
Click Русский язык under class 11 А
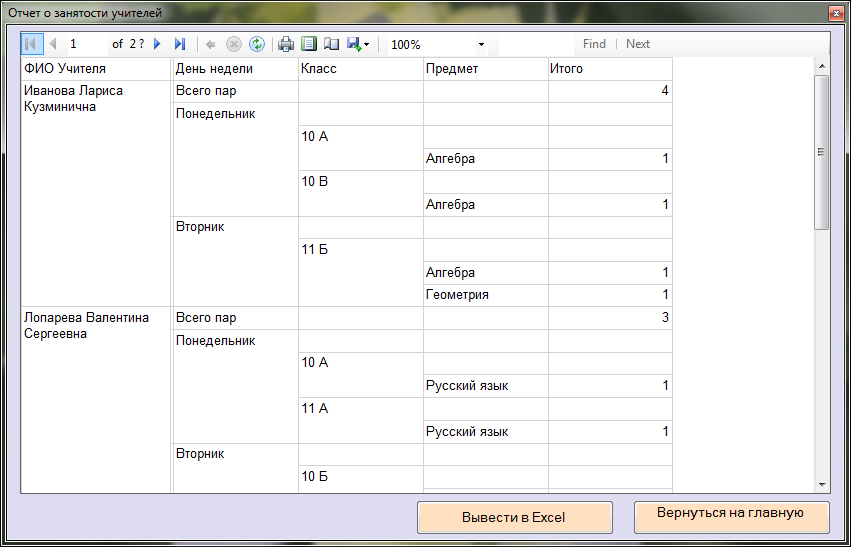486,432
